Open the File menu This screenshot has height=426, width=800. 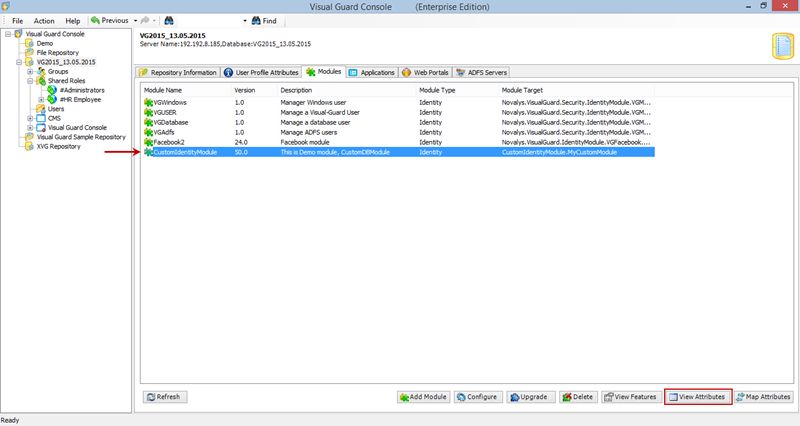[17, 21]
